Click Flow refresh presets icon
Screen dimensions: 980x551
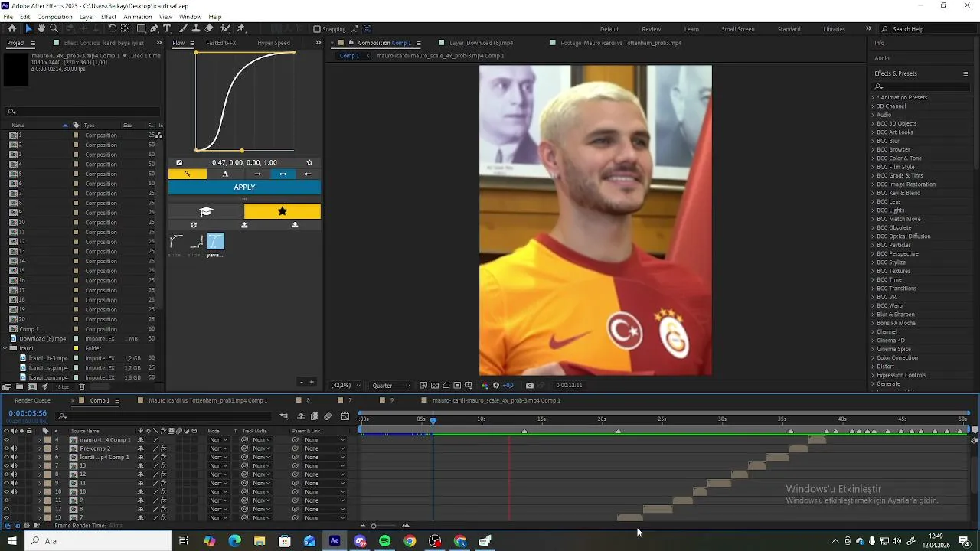tap(194, 225)
